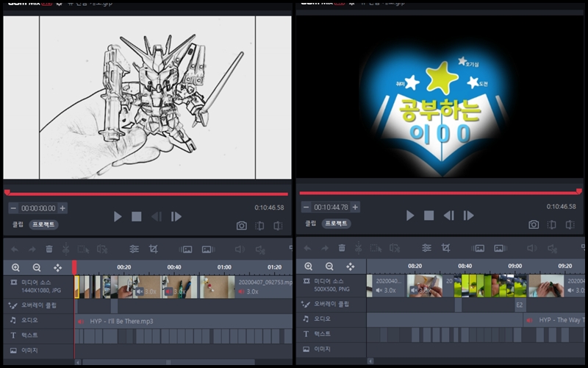Select the 클립 mode in the right window

coord(310,224)
